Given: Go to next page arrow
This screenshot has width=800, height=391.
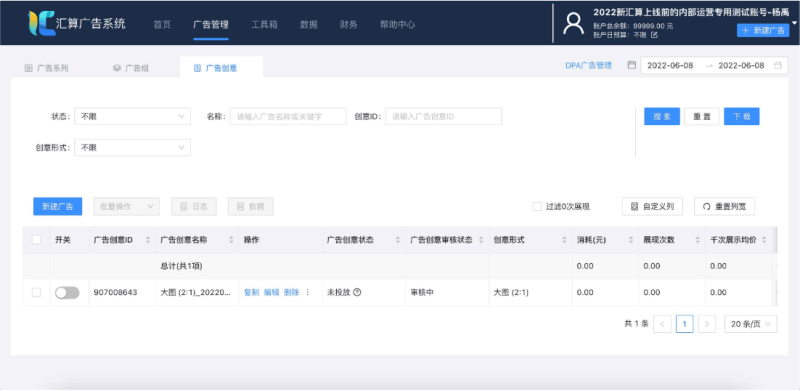Looking at the screenshot, I should [x=707, y=324].
